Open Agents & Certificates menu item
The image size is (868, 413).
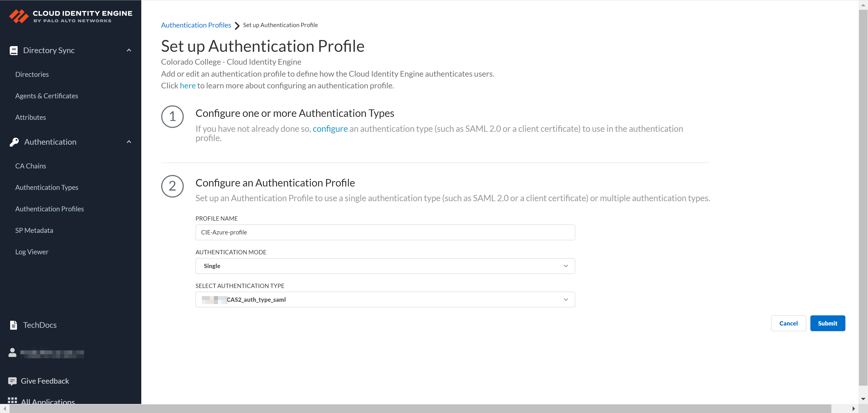[47, 96]
